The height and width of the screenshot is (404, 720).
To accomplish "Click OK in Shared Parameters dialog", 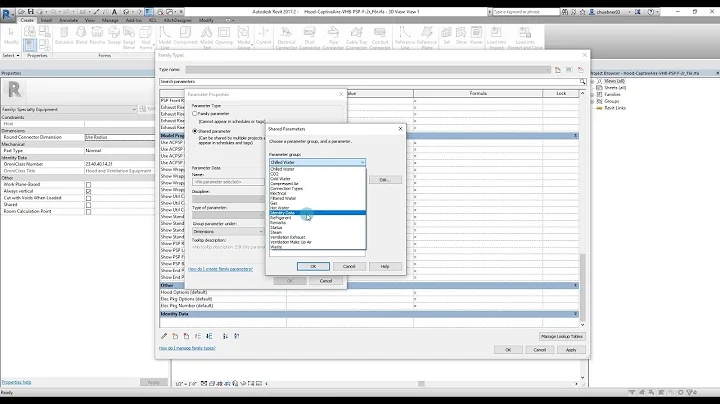I will pyautogui.click(x=313, y=266).
